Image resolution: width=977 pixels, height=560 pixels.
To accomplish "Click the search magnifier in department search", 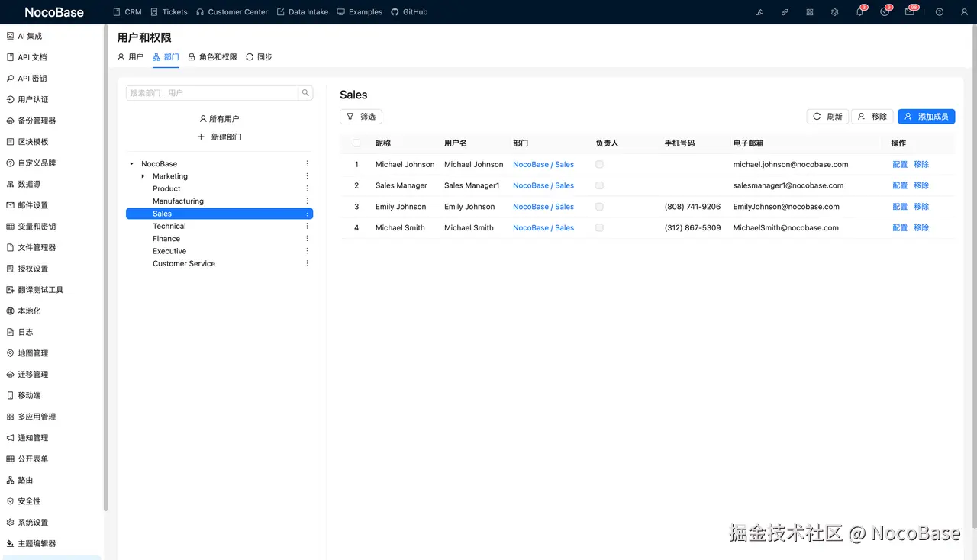I will click(305, 93).
